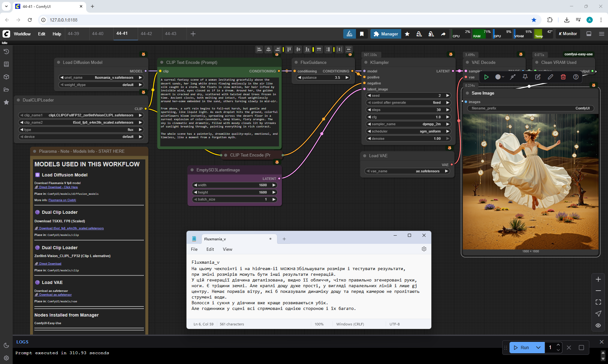Toggle link visibility eye icon
The width and height of the screenshot is (608, 364).
pos(598,325)
